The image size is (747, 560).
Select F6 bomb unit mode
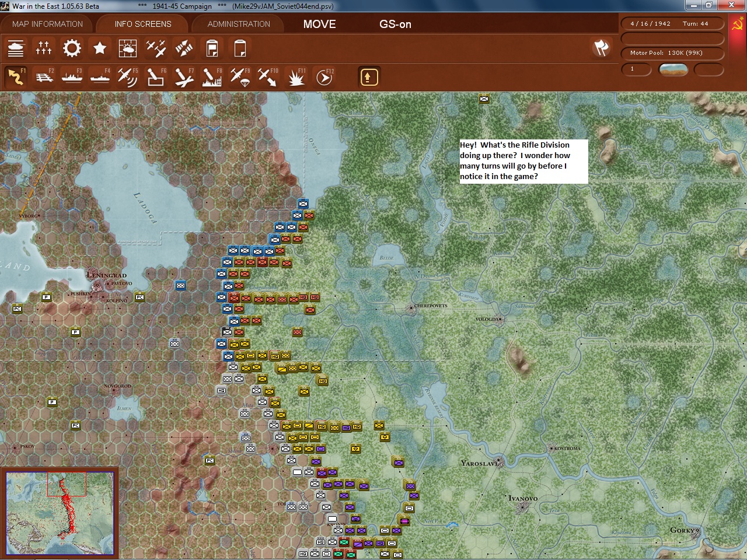pos(156,76)
